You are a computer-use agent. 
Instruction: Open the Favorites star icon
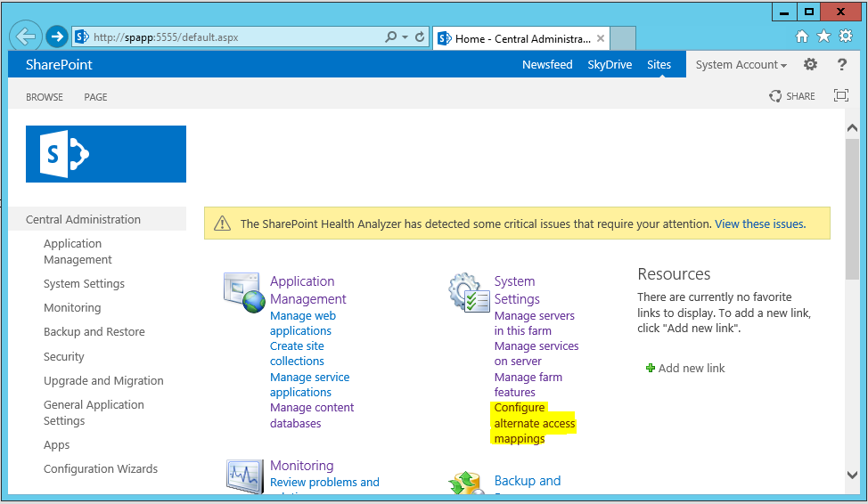[823, 37]
